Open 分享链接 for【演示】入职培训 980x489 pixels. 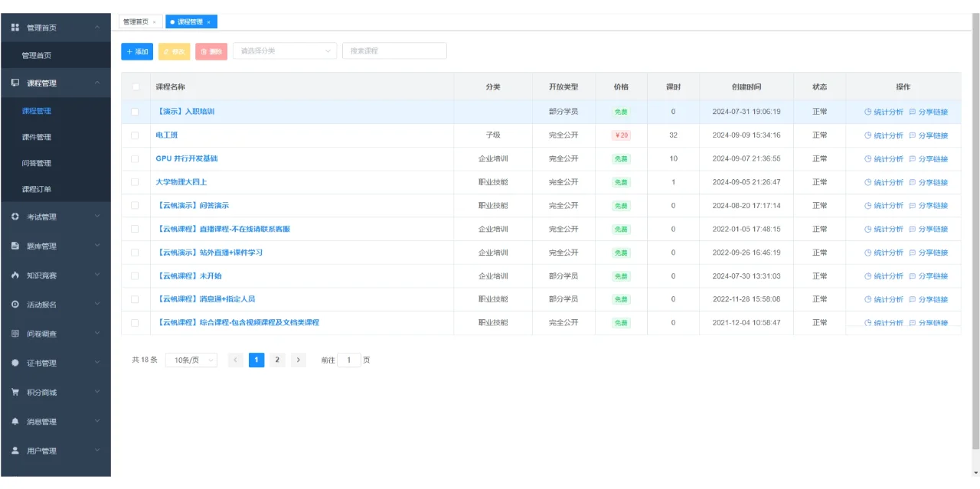pyautogui.click(x=928, y=112)
